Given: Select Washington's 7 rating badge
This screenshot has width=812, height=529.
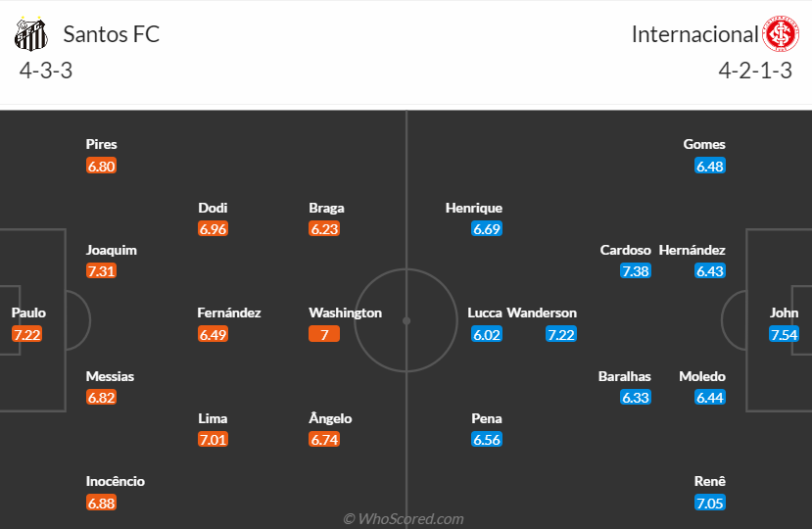Looking at the screenshot, I should pos(324,334).
